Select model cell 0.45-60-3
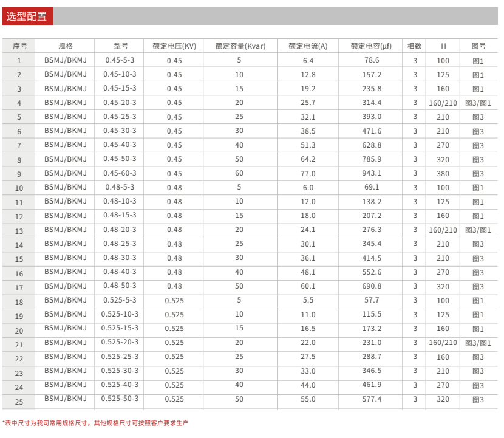The width and height of the screenshot is (504, 438). point(120,173)
